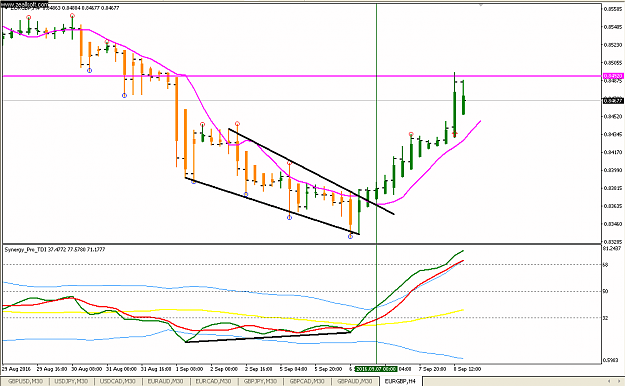This screenshot has width=625, height=386.
Task: Open the EURCAD,M30 chart tab
Action: coord(214,381)
